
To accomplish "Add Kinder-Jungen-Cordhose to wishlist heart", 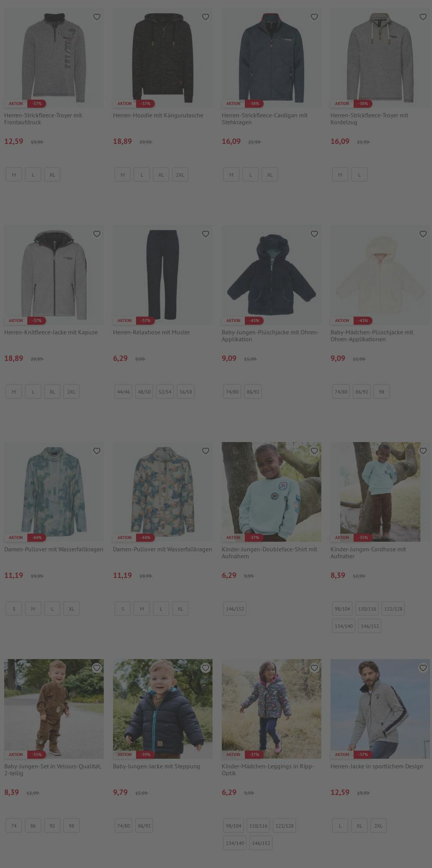I will 423,451.
